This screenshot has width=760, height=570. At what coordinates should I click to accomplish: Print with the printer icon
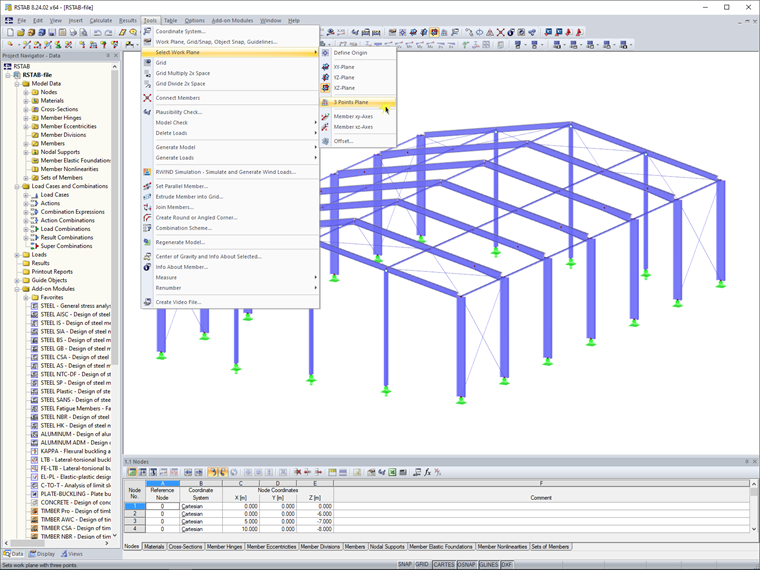[x=73, y=32]
